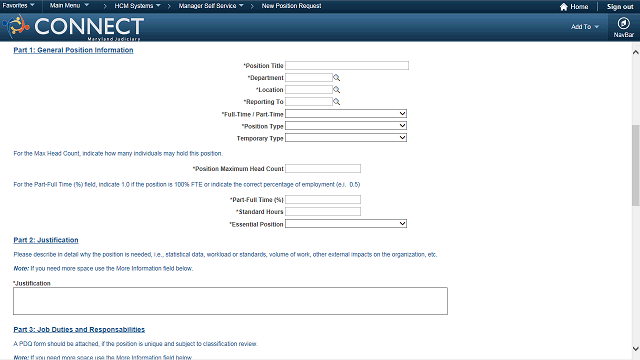Expand Temporary Type dropdown
The width and height of the screenshot is (640, 360).
346,138
